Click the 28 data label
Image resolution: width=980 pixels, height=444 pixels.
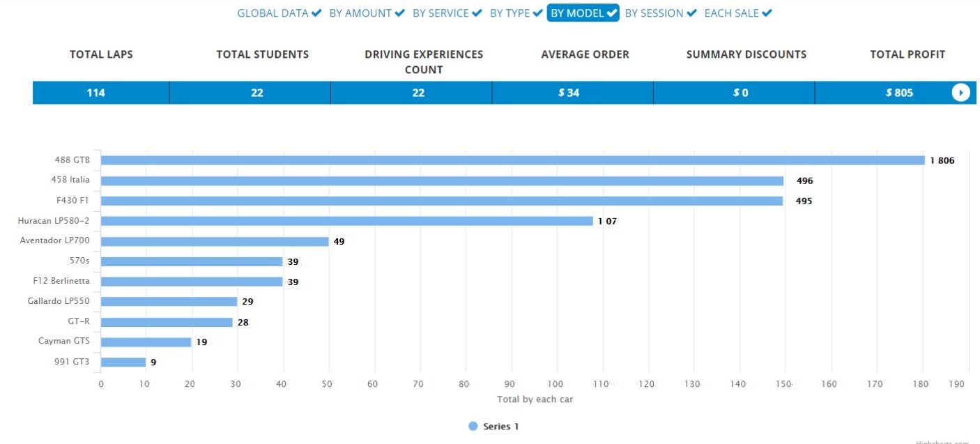pos(243,322)
